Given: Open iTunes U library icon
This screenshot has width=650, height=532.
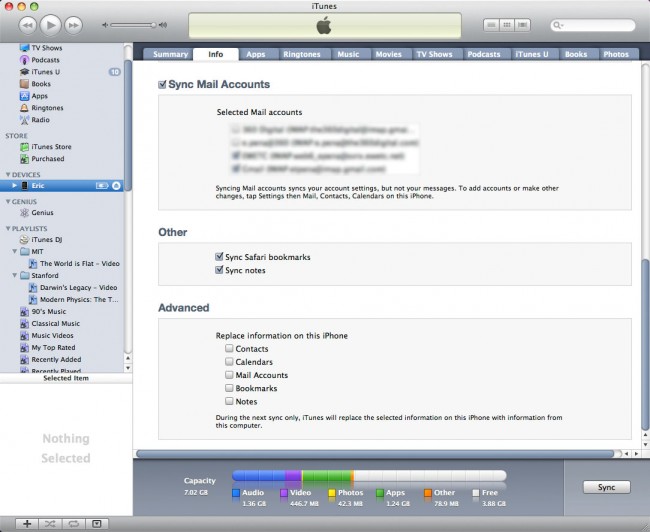Looking at the screenshot, I should [x=24, y=72].
